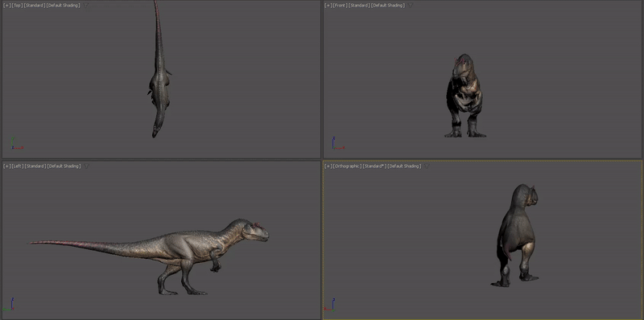Open the [Front] point-of-view menu
Image resolution: width=644 pixels, height=320 pixels.
tap(340, 6)
